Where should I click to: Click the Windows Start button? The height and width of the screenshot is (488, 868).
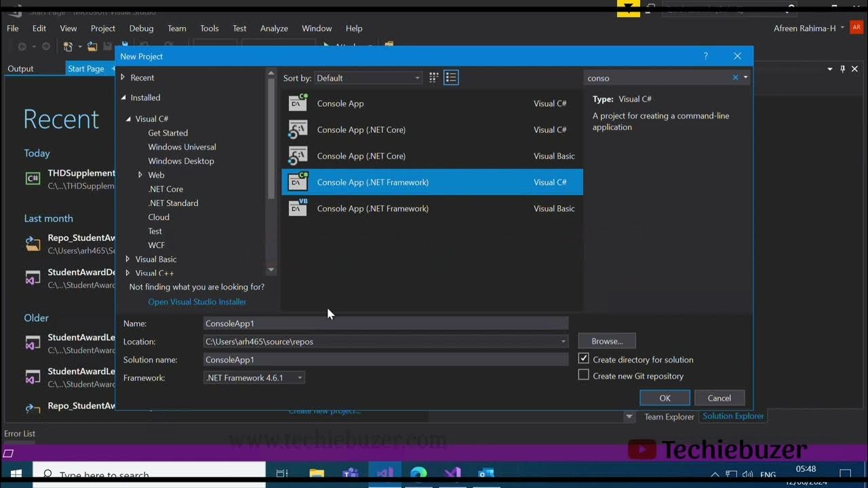16,473
